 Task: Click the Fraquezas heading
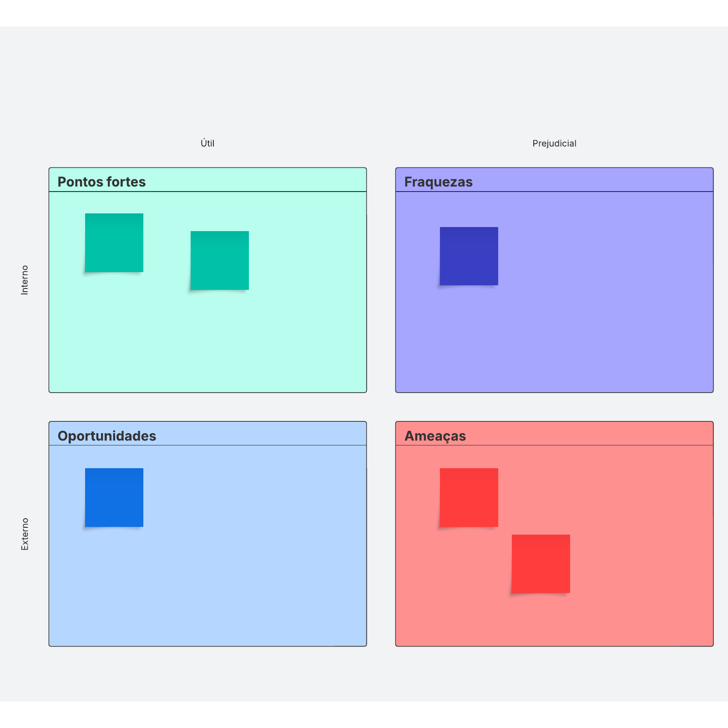click(x=439, y=182)
